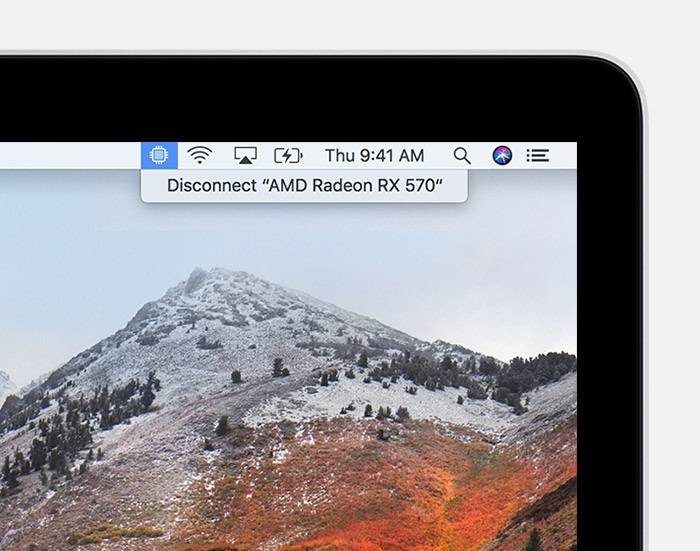The width and height of the screenshot is (700, 551).
Task: Open the AirPlay display menu
Action: pyautogui.click(x=246, y=155)
